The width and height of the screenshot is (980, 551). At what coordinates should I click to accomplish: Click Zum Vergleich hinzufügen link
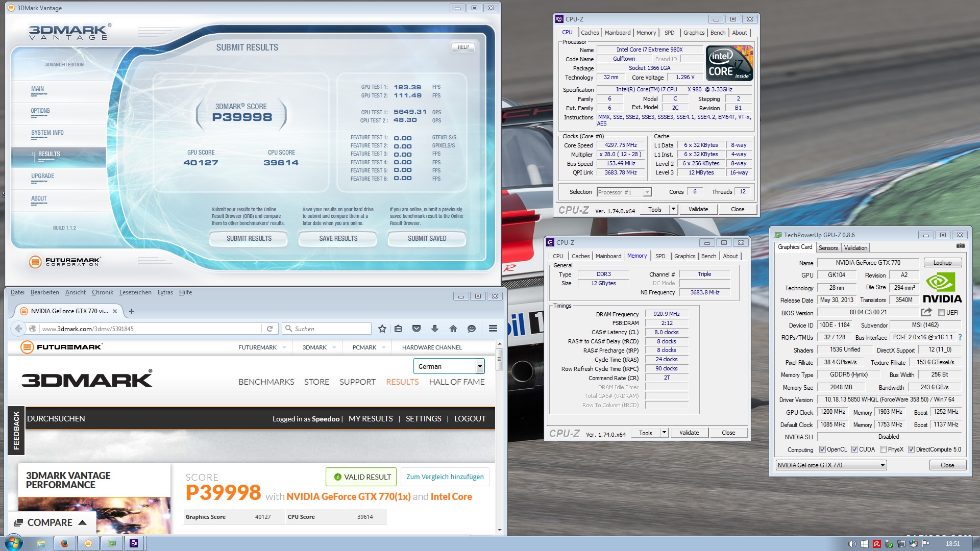(x=445, y=477)
